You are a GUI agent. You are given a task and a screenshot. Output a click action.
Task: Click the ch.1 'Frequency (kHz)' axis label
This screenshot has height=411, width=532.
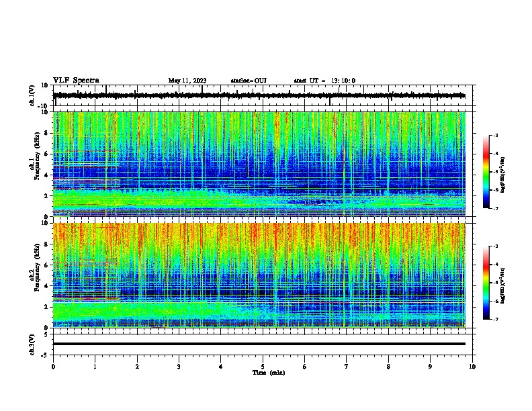(38, 156)
